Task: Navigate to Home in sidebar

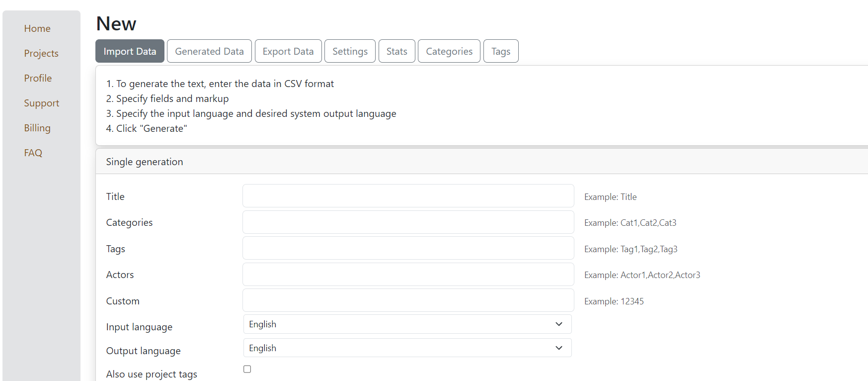Action: tap(37, 28)
